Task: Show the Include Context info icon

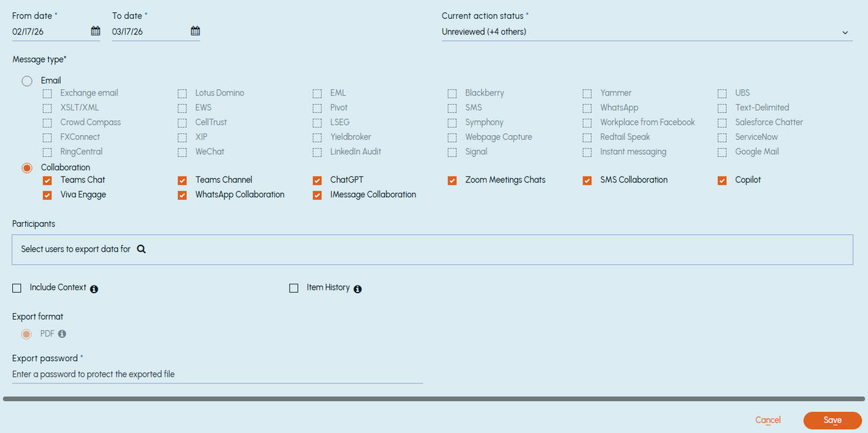Action: coord(94,289)
